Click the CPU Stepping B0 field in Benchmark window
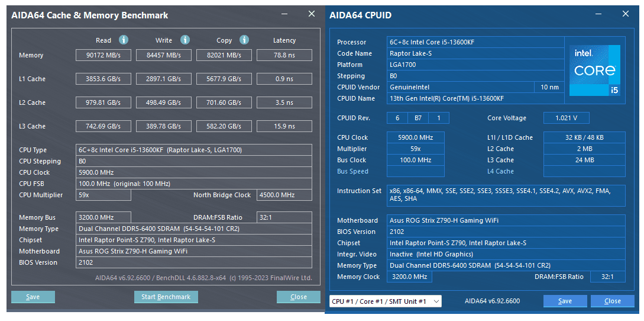Image resolution: width=644 pixels, height=321 pixels. click(194, 161)
